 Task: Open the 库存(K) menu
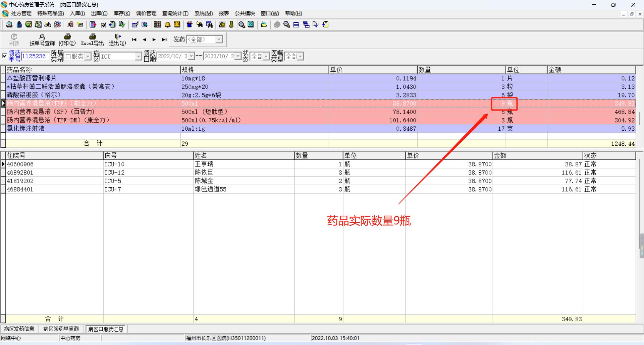coord(122,13)
